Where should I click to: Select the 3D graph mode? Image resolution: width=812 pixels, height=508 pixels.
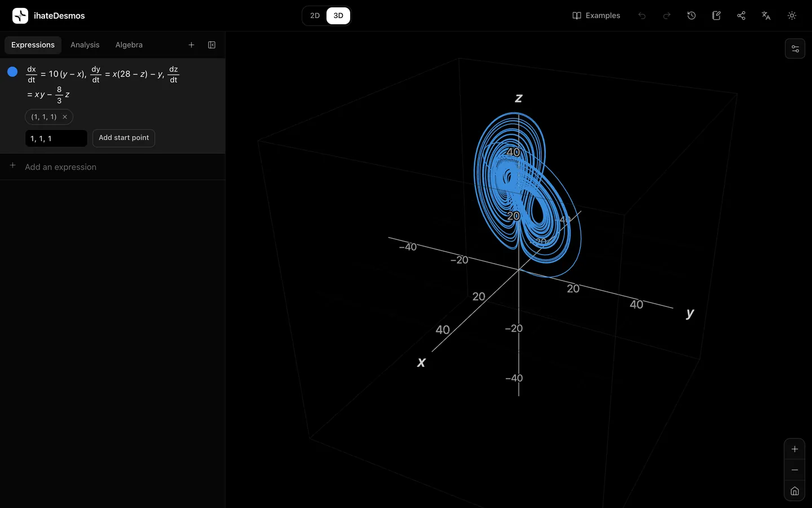[338, 16]
